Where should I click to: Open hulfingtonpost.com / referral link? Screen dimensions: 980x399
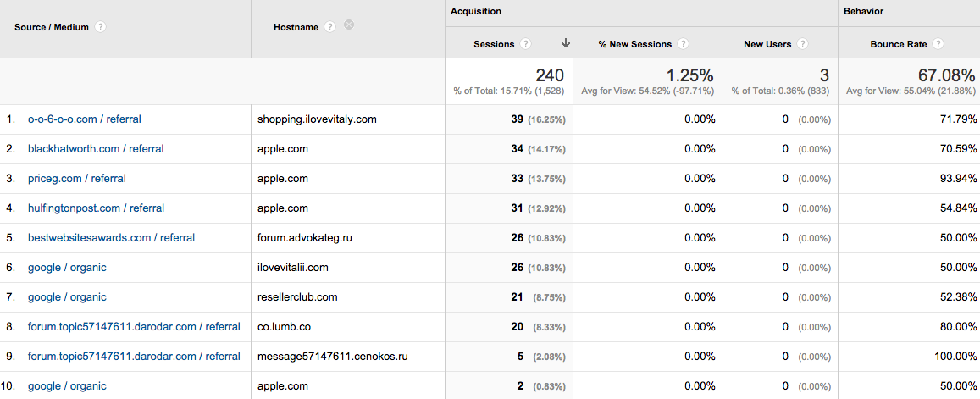(x=97, y=208)
